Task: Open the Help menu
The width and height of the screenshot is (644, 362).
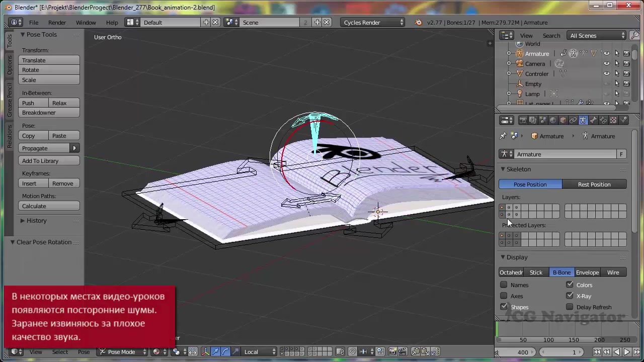Action: coord(112,22)
